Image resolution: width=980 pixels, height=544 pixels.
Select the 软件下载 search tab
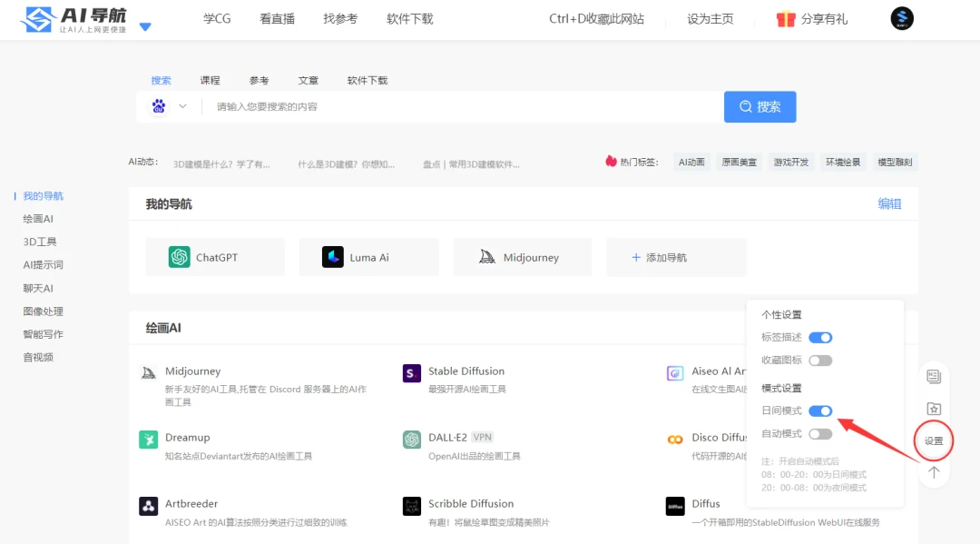(x=367, y=80)
